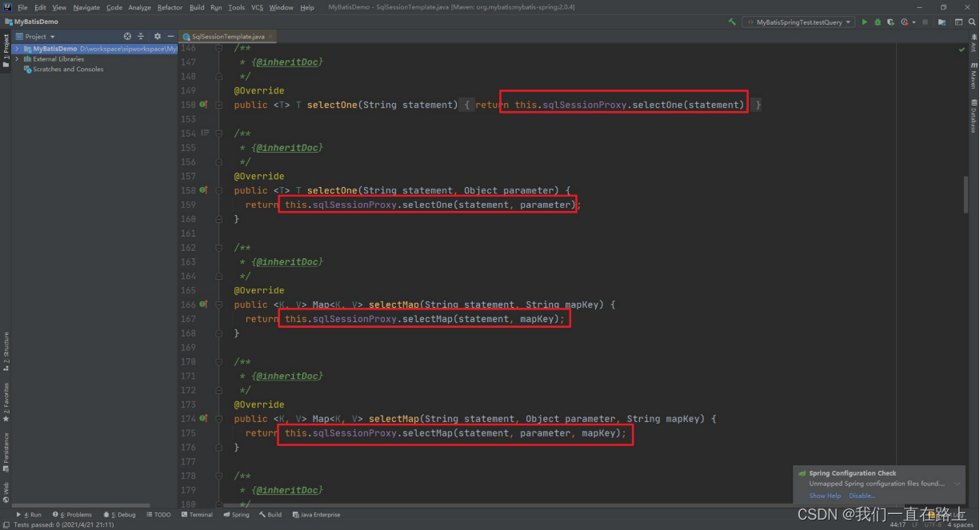This screenshot has height=530, width=980.
Task: Open the 6: Problems tool window tab
Action: coord(72,515)
